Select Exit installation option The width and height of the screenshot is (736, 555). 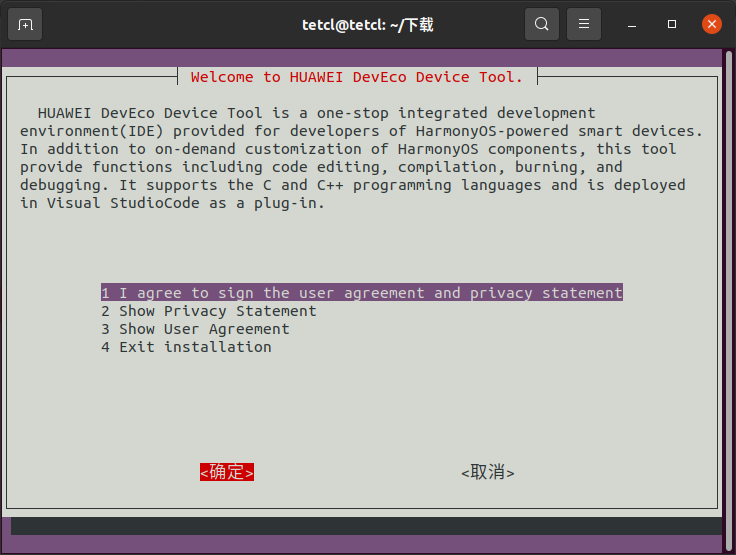pyautogui.click(x=186, y=347)
